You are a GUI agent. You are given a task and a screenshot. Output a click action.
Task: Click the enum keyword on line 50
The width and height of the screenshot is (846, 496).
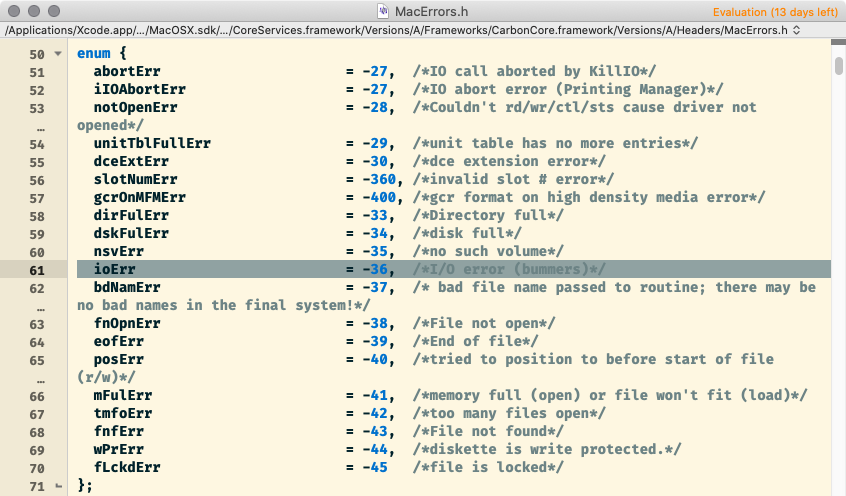tap(93, 53)
